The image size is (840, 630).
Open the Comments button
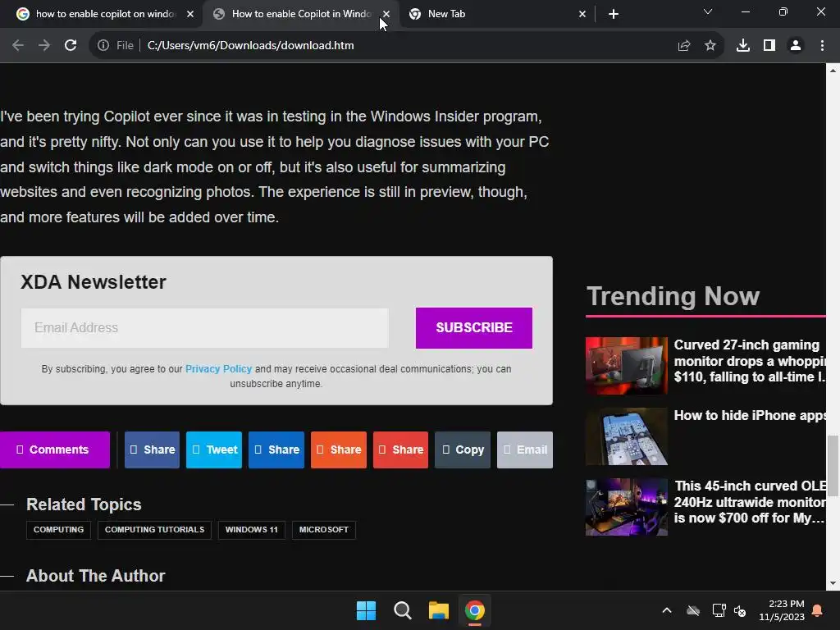[x=55, y=450]
